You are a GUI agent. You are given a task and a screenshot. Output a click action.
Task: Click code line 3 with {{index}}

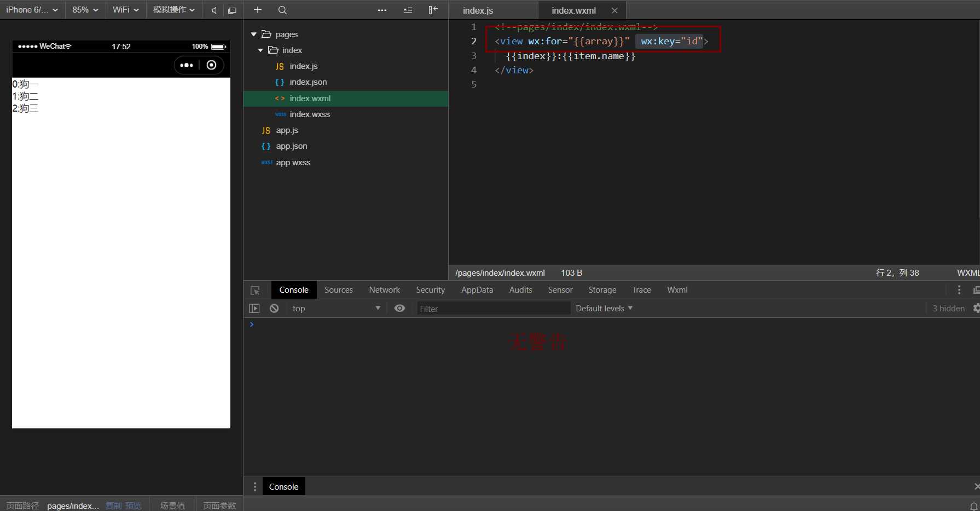(x=571, y=56)
